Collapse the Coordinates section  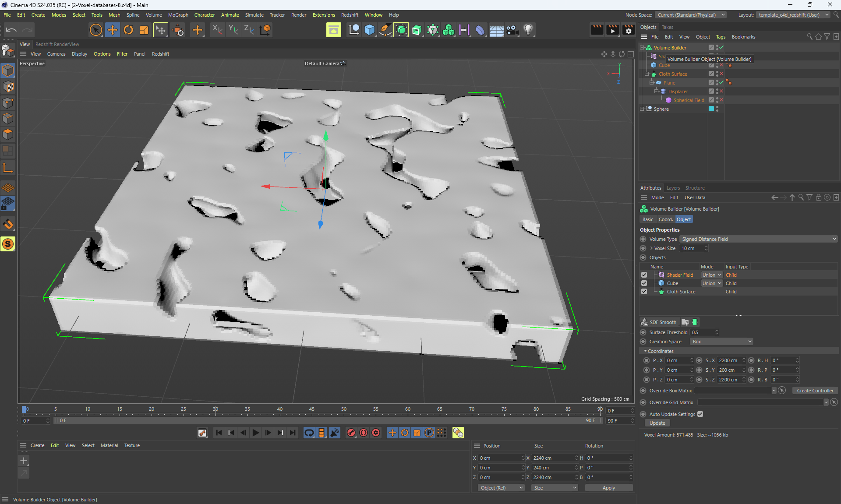coord(645,351)
